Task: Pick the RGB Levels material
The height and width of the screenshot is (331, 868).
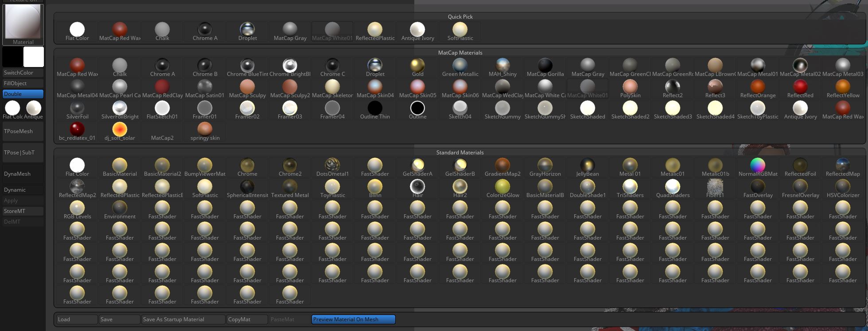Action: tap(77, 210)
